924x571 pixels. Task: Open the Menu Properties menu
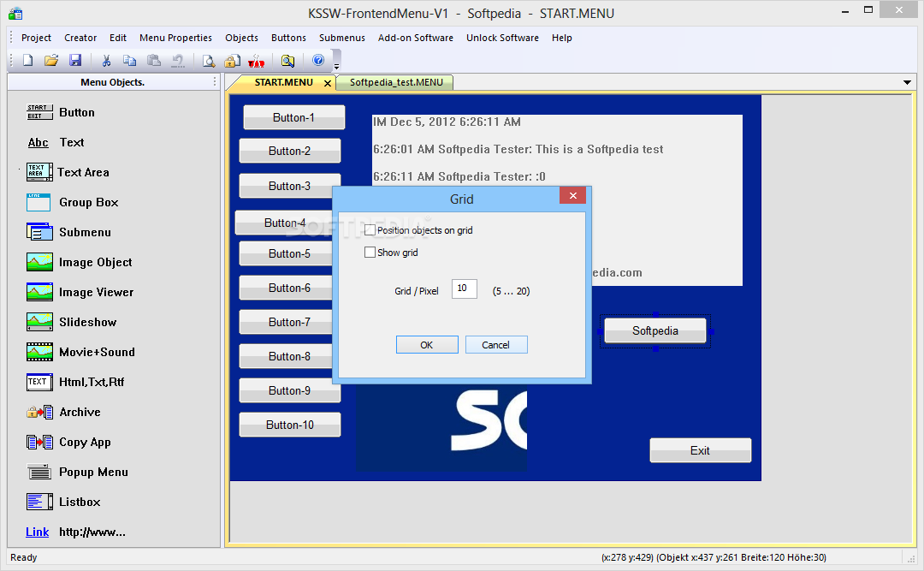coord(175,38)
